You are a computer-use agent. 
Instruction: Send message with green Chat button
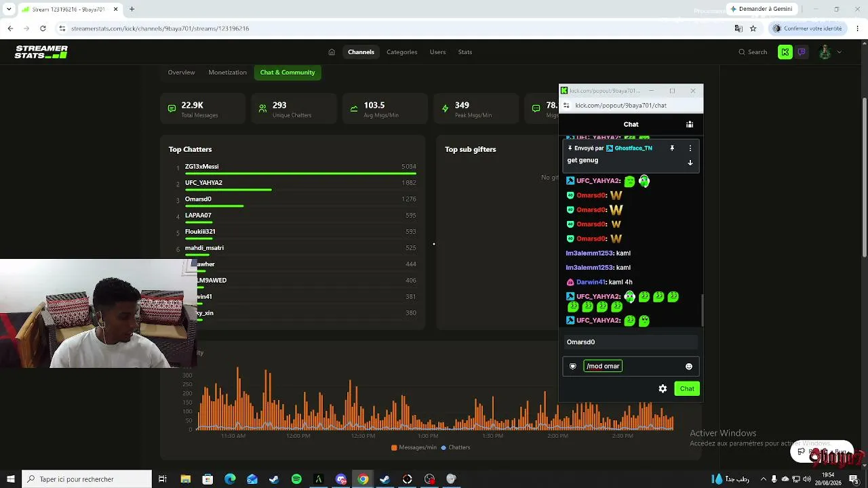tap(687, 389)
